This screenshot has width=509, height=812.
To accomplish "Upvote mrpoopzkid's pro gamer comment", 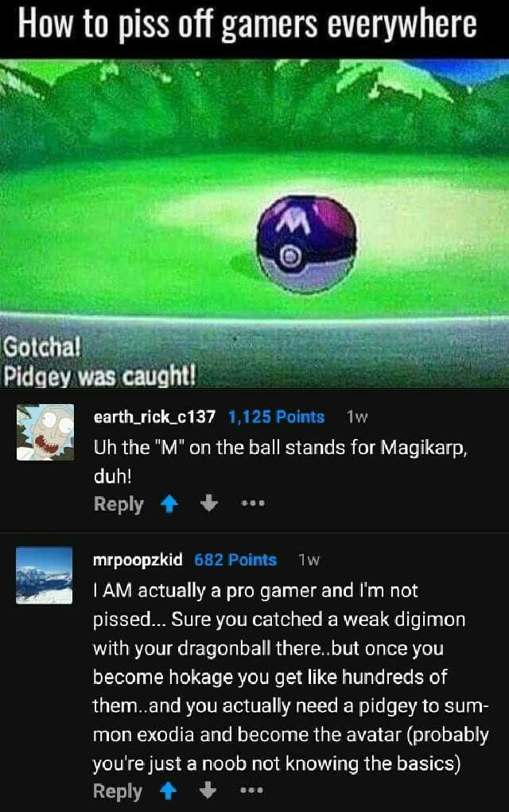I will point(169,791).
